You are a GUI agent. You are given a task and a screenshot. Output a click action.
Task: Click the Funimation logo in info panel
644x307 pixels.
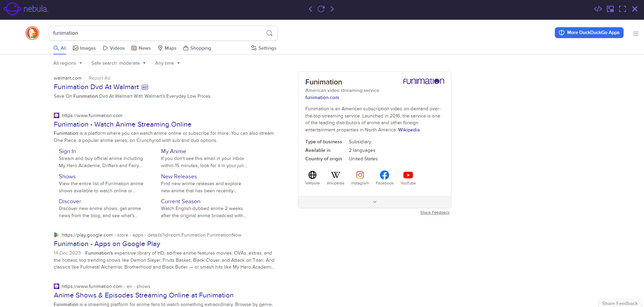pos(423,81)
